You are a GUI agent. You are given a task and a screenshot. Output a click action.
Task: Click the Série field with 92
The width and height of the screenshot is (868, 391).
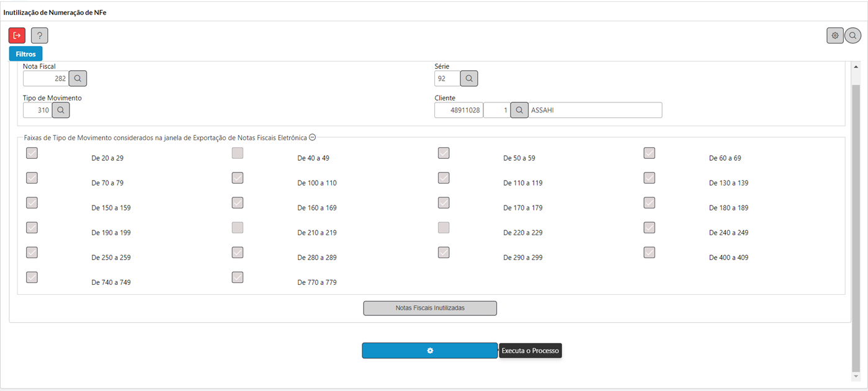447,79
